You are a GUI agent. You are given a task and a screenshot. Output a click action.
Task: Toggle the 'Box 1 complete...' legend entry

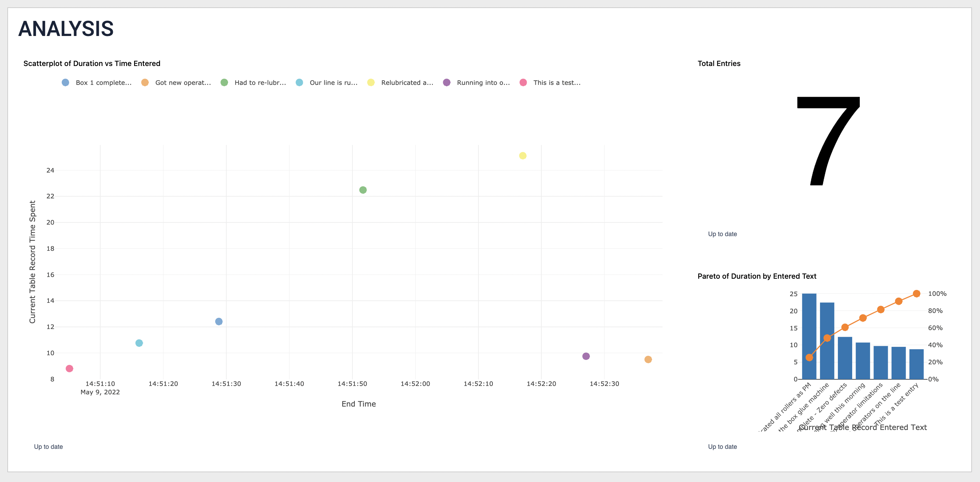pos(97,82)
